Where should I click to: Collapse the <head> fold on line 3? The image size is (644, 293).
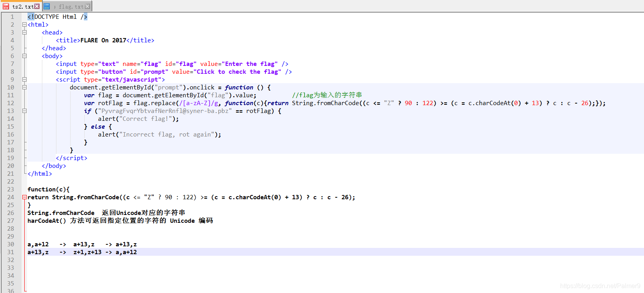tap(24, 33)
